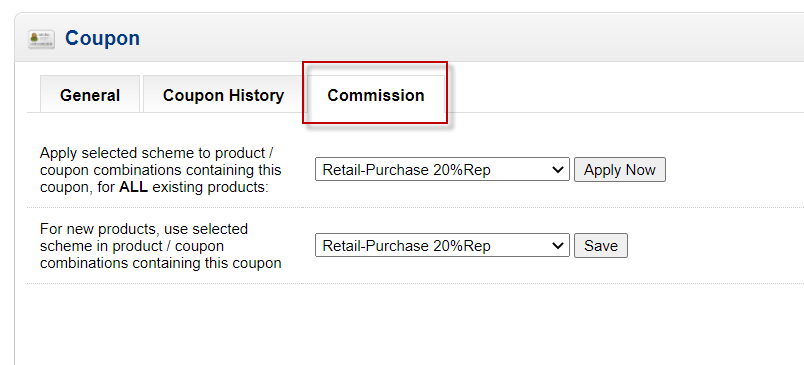The width and height of the screenshot is (804, 365).
Task: Click dotted separator under existing products row
Action: [415, 208]
